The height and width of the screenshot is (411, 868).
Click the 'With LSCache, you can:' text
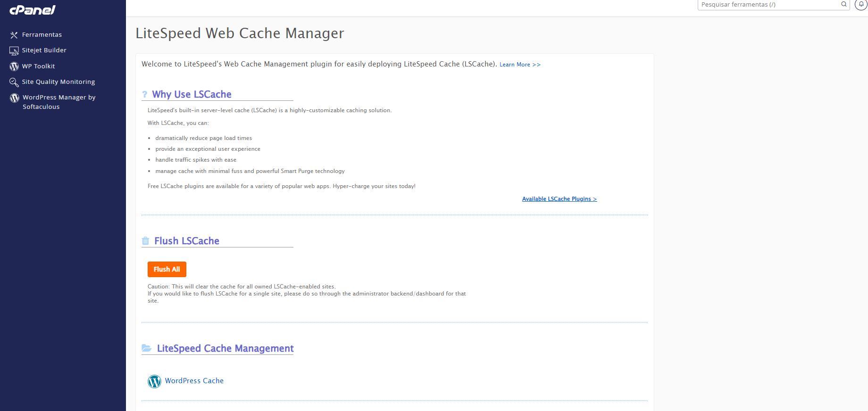(x=178, y=123)
